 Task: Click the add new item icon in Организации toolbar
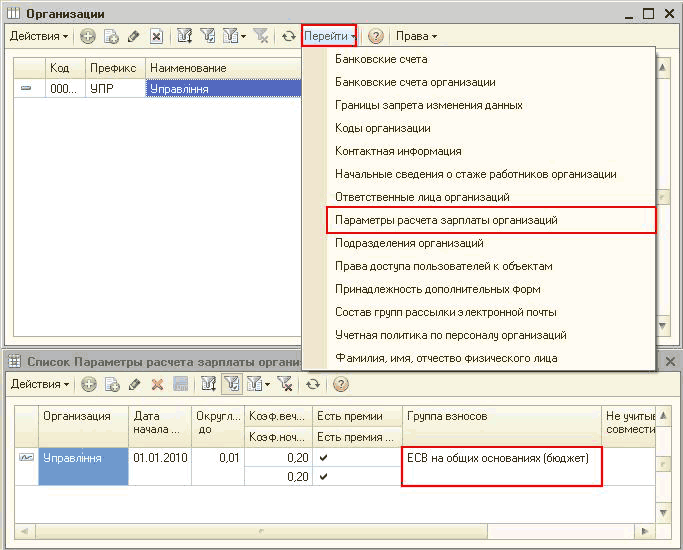coord(88,36)
